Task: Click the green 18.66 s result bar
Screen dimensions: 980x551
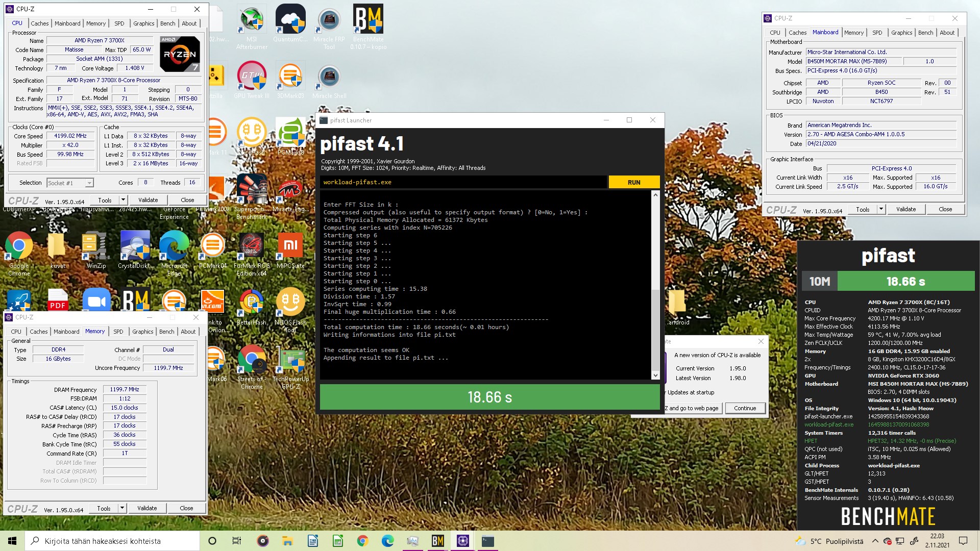Action: click(490, 397)
